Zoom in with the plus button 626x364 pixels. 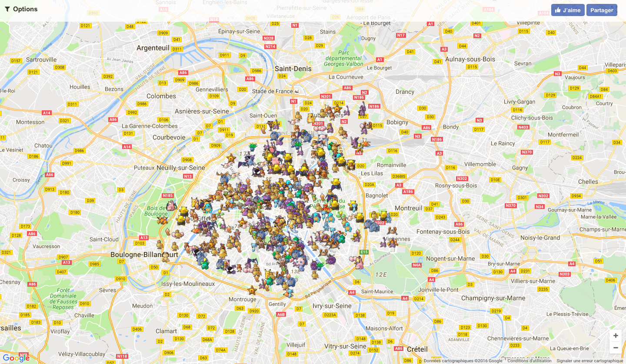pos(616,336)
